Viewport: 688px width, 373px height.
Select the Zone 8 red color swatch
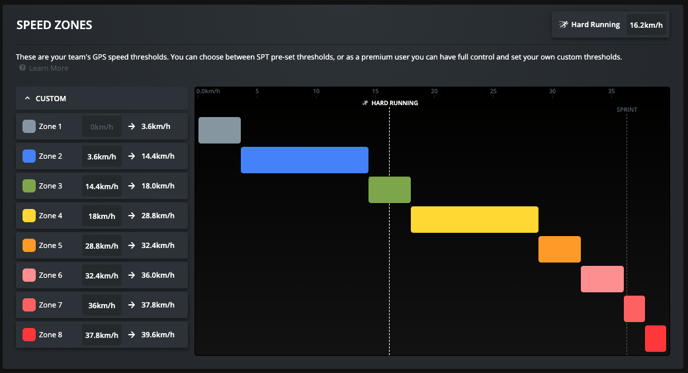tap(29, 334)
